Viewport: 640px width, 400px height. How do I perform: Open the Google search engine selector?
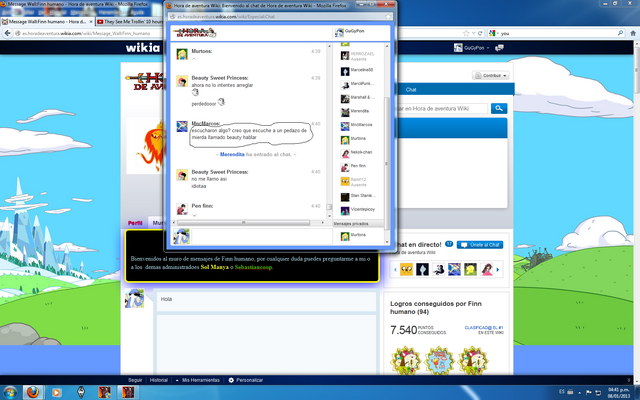coord(493,33)
